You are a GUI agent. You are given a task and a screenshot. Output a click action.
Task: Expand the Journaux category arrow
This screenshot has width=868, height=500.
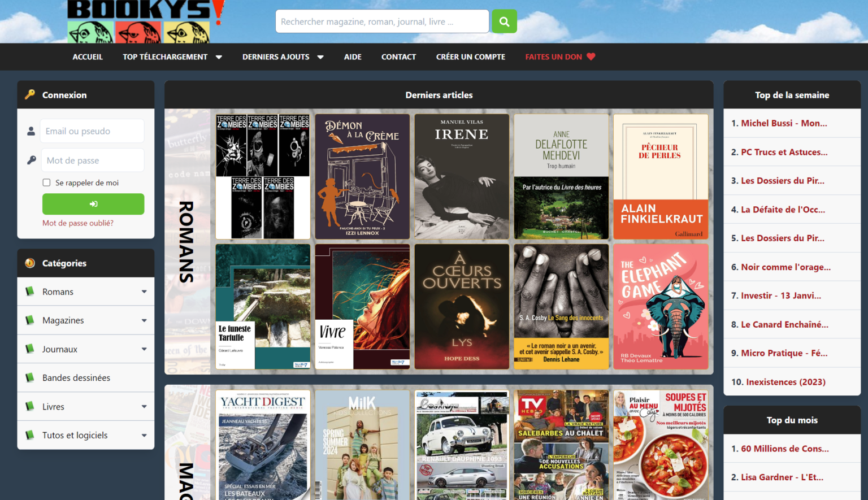(x=144, y=349)
